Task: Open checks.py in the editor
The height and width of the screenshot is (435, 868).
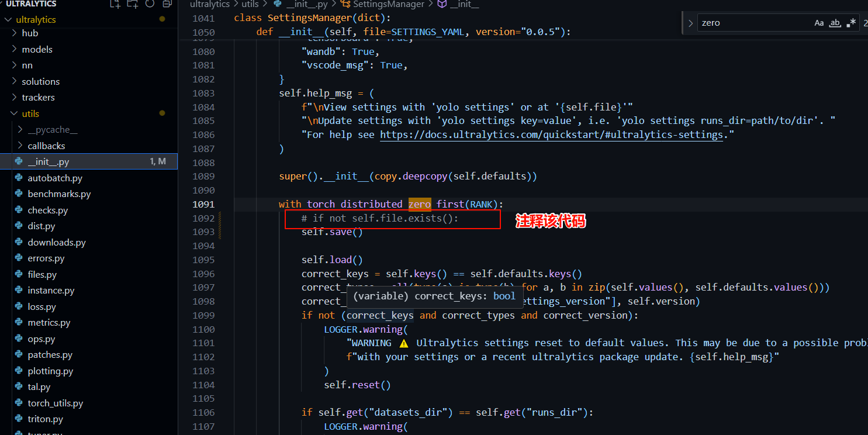Action: (x=49, y=210)
